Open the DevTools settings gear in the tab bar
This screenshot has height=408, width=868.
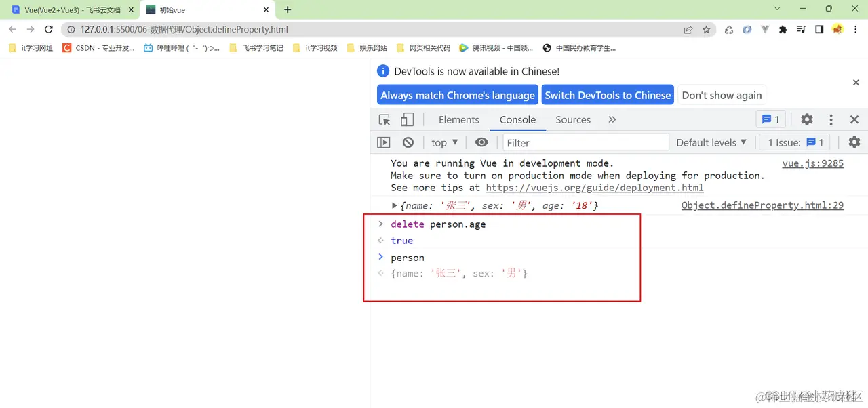pos(807,119)
